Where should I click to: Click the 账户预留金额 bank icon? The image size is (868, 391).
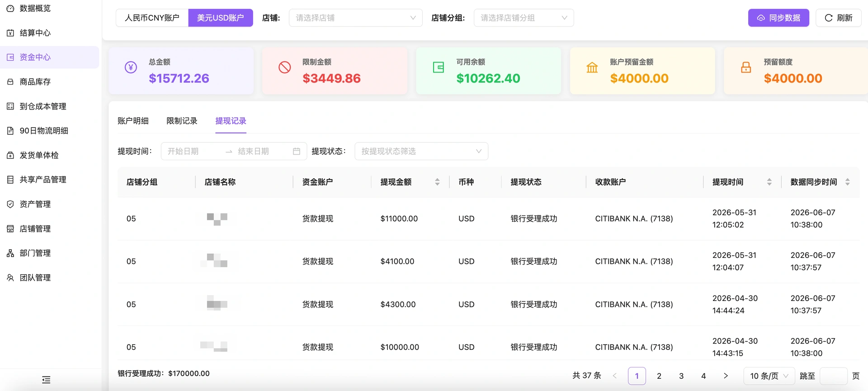592,68
